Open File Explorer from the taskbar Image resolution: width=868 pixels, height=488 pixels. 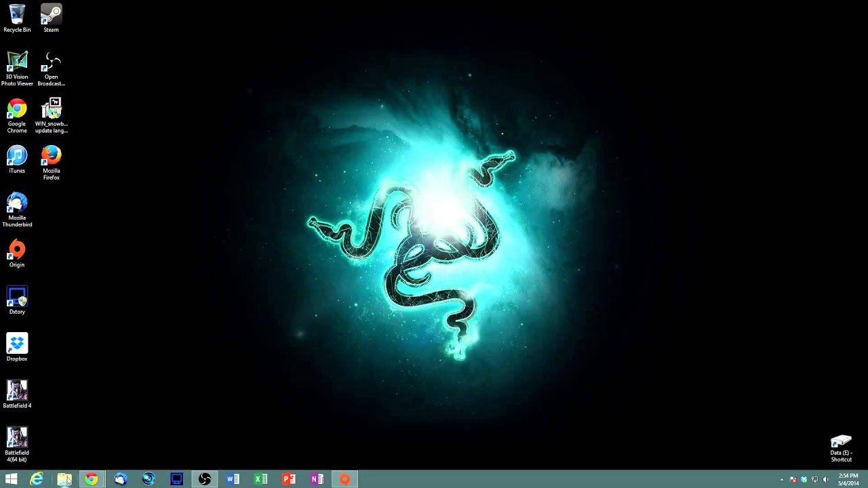click(64, 479)
